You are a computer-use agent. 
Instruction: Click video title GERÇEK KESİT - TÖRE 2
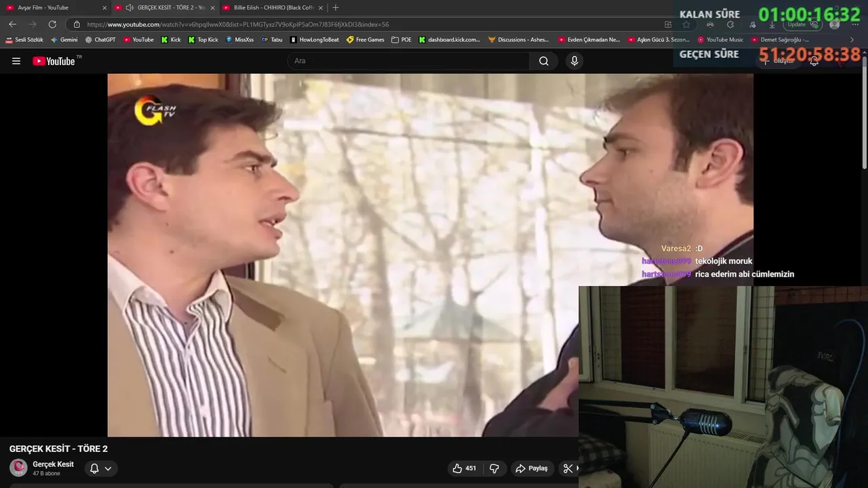coord(58,449)
